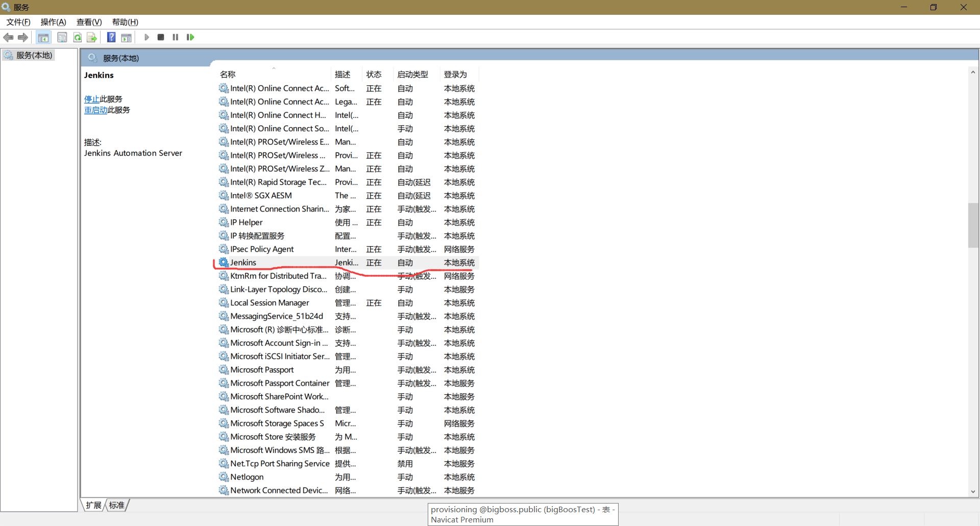This screenshot has height=526, width=980.
Task: Click the 服务(本地) header panel icon
Action: [x=92, y=58]
